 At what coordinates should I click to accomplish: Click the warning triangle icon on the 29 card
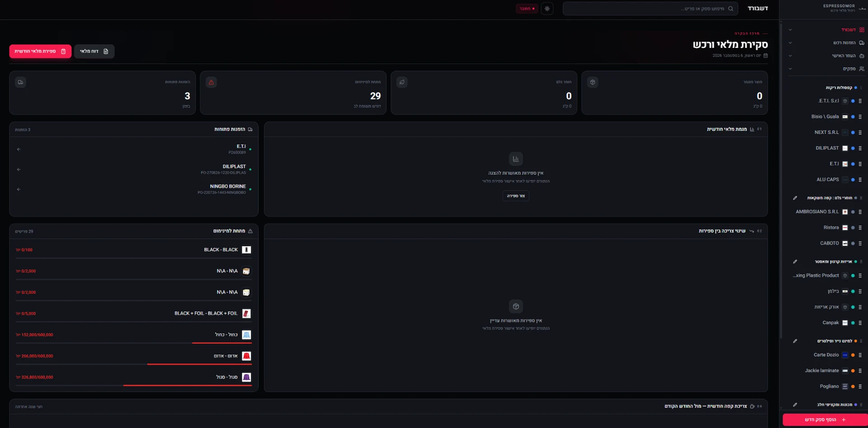click(211, 82)
